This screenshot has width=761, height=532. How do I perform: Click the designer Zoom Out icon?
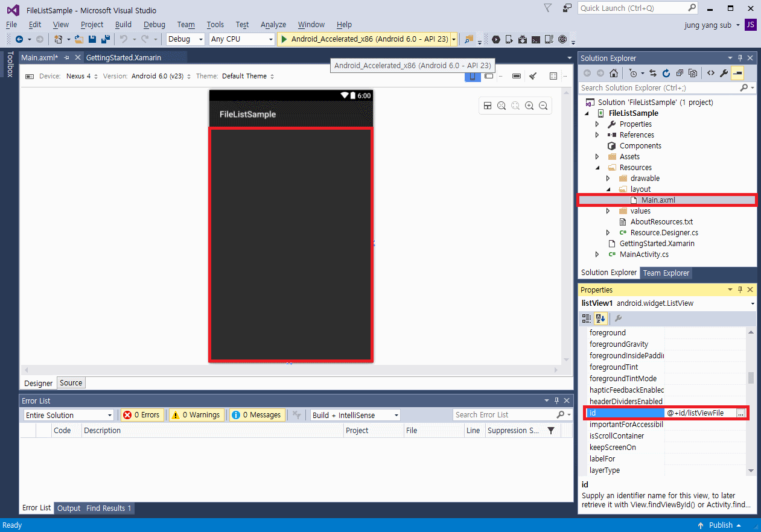point(543,106)
